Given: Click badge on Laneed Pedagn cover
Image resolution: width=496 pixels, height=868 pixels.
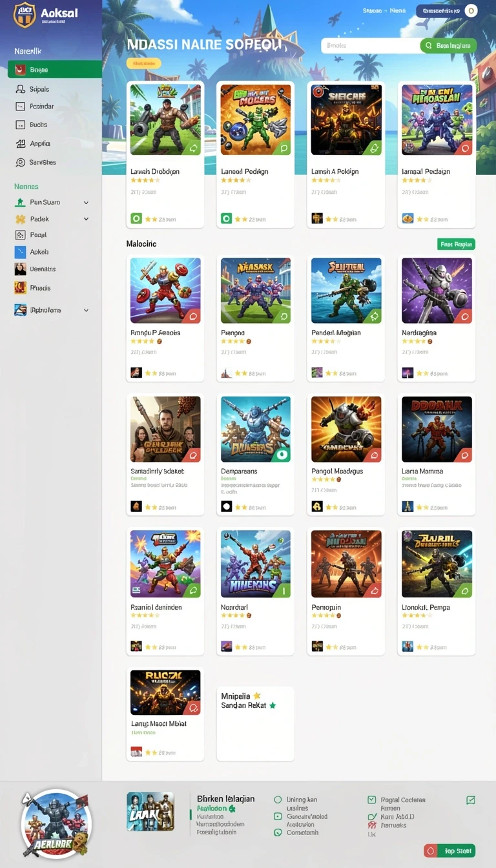Looking at the screenshot, I should tap(284, 148).
